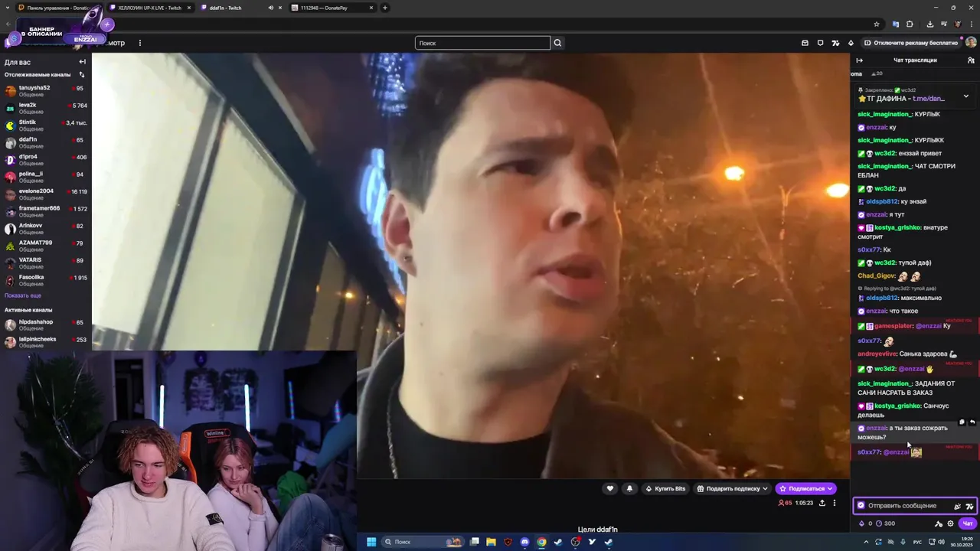Open Discord from Windows taskbar

[524, 542]
